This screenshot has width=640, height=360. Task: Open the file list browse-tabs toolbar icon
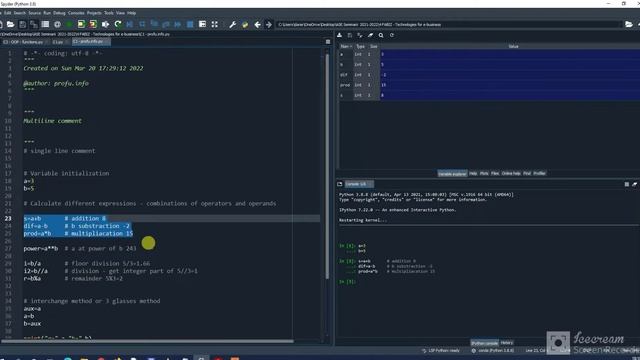click(45, 24)
